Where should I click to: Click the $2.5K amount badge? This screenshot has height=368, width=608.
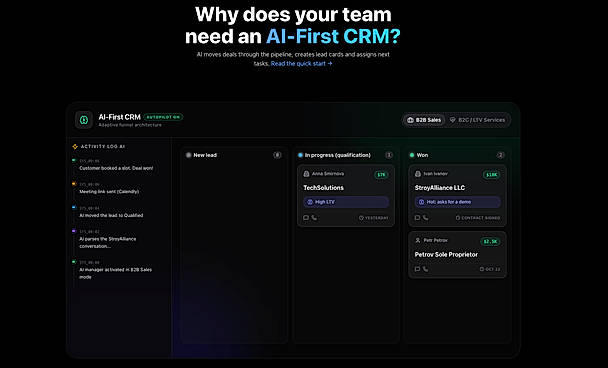(x=491, y=242)
